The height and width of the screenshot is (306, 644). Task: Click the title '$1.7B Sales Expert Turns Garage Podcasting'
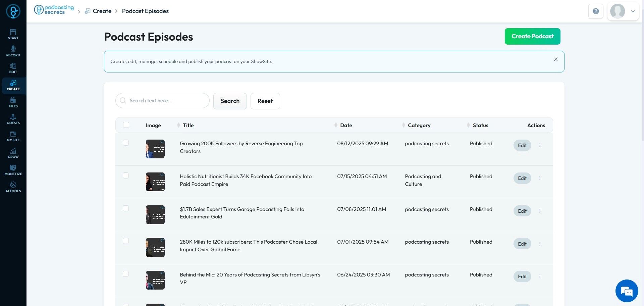[242, 213]
